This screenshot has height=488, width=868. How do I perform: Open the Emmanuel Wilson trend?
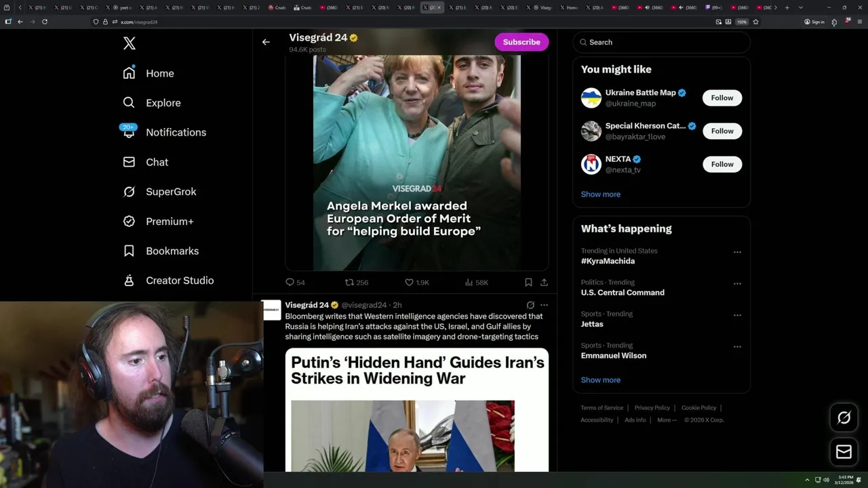click(614, 355)
